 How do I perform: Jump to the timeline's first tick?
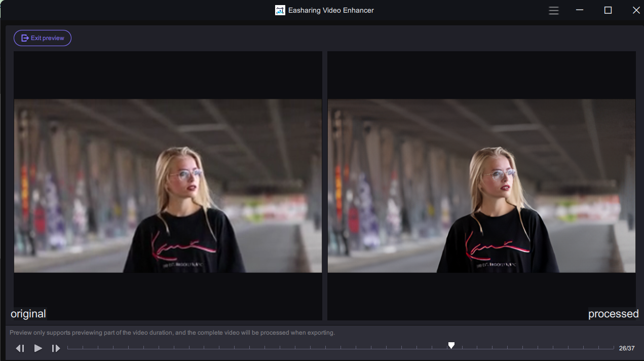(x=68, y=348)
